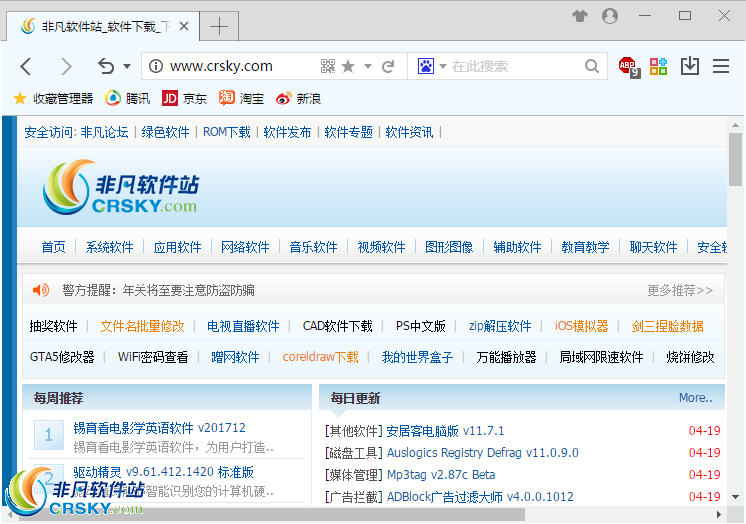Click the address bar URL www.crsky.com
746x524 pixels.
tap(221, 66)
